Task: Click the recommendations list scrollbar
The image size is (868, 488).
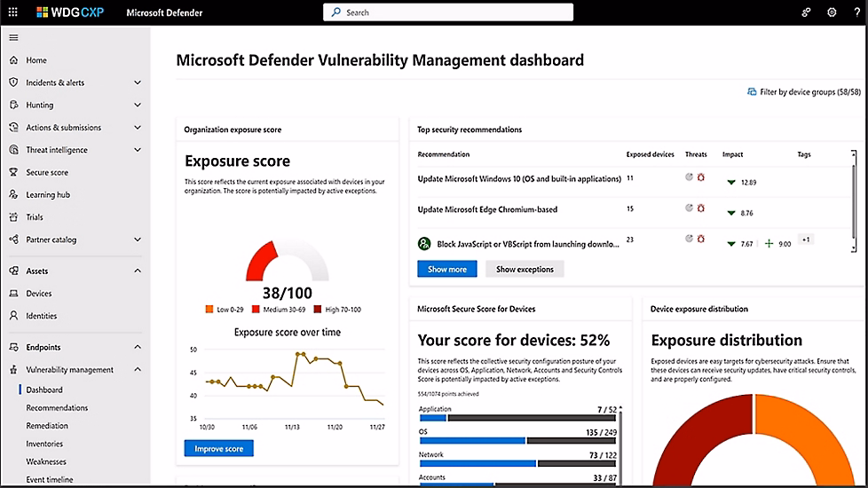Action: 854,201
